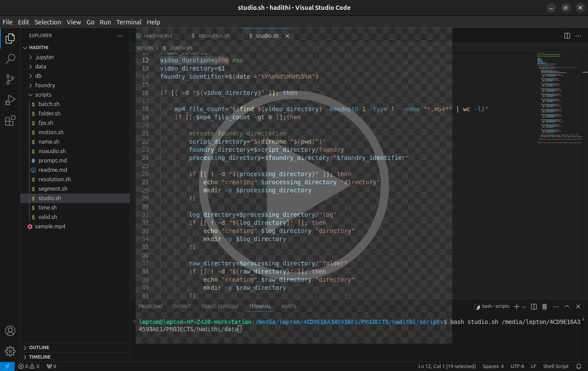
Task: Open the Extensions view
Action: [10, 121]
